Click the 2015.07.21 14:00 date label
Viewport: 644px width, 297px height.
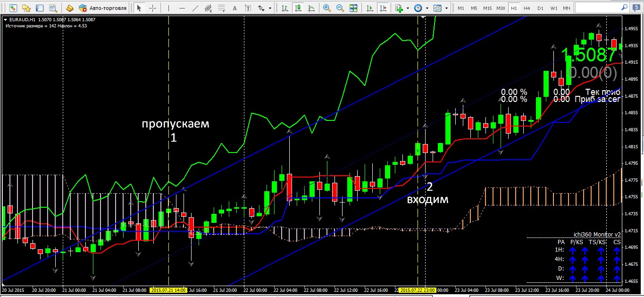coord(168,290)
